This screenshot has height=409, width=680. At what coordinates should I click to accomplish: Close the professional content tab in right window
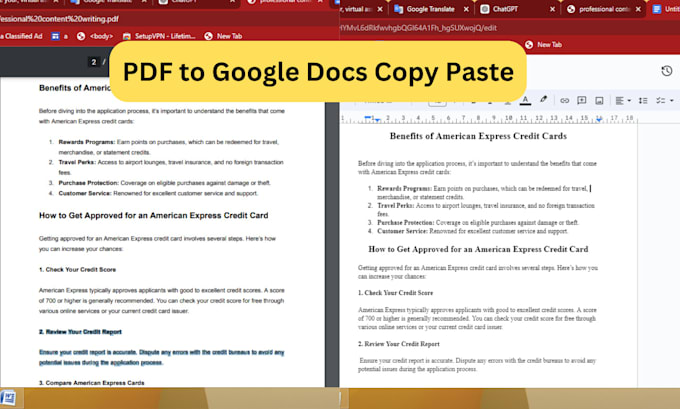point(638,9)
